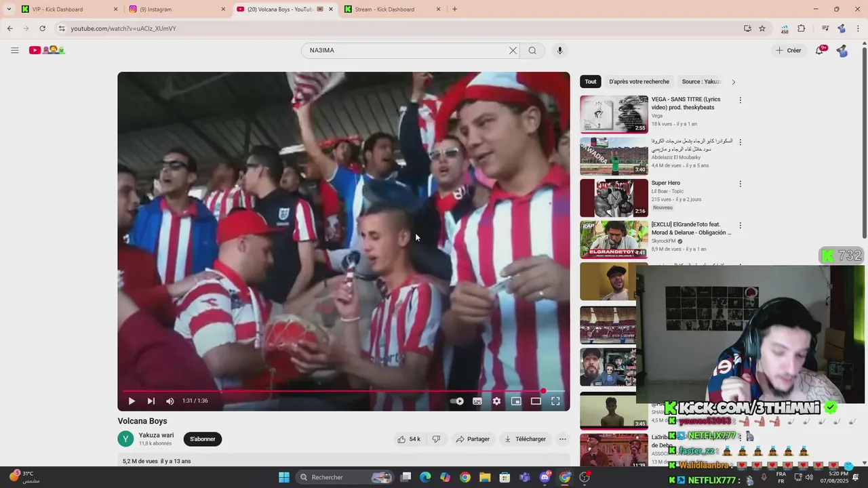868x488 pixels.
Task: Select D'après votre recherche chip
Action: (639, 81)
